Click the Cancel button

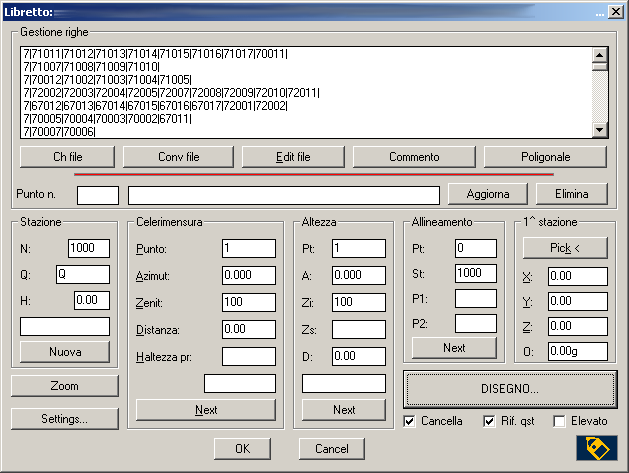pos(332,449)
